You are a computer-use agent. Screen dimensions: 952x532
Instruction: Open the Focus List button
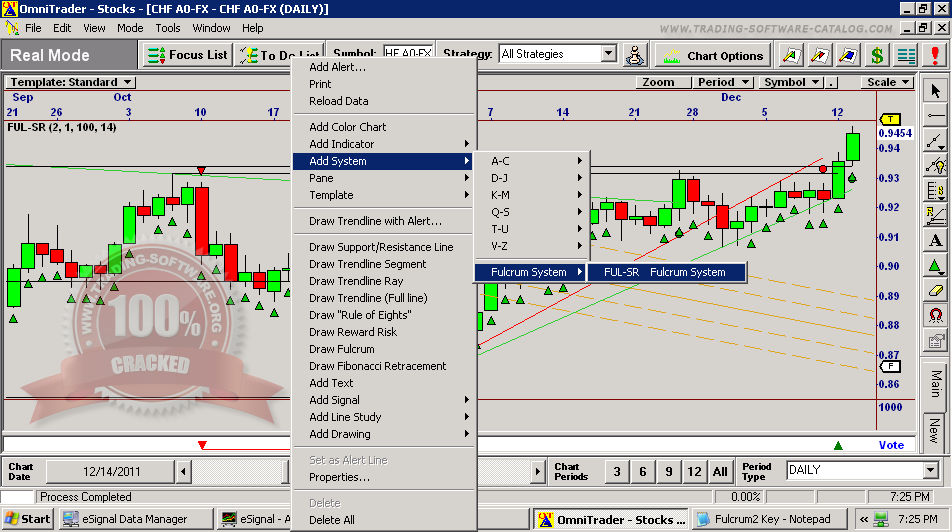click(188, 55)
